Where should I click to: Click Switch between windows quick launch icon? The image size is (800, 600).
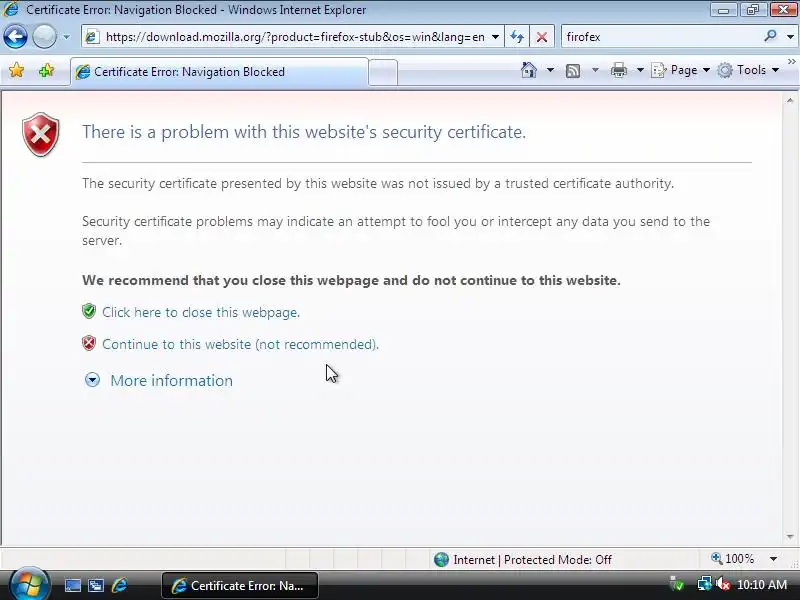coord(95,585)
